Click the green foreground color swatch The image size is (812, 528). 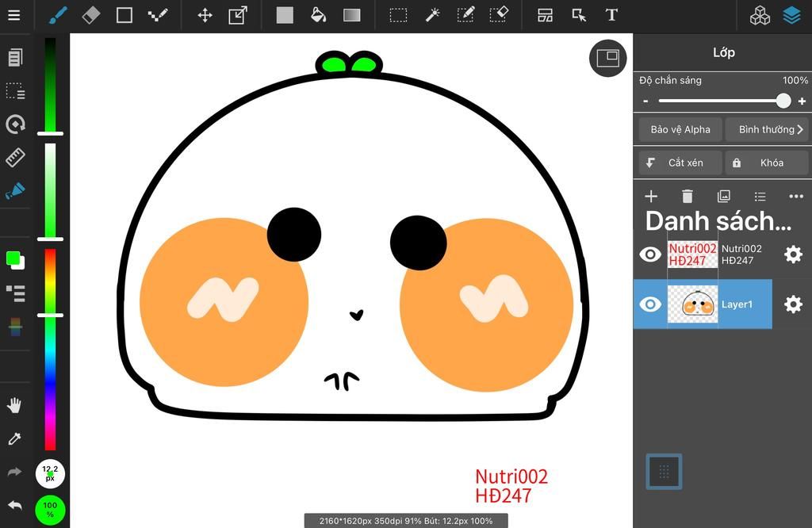coord(13,258)
